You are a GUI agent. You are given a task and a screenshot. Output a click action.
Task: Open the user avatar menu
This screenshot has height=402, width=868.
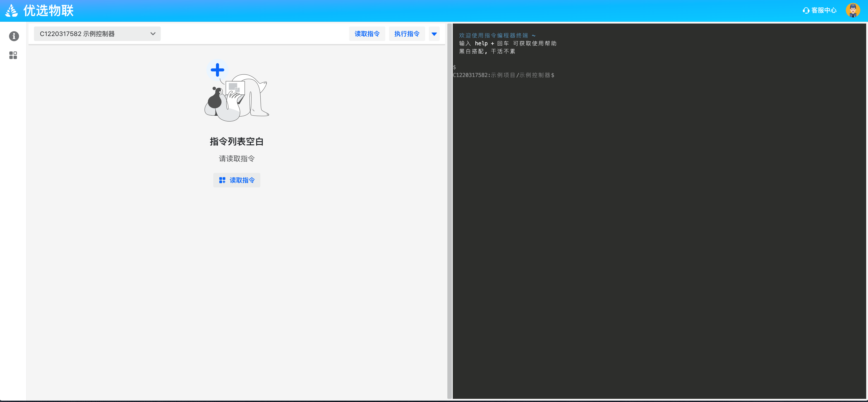pyautogui.click(x=853, y=10)
